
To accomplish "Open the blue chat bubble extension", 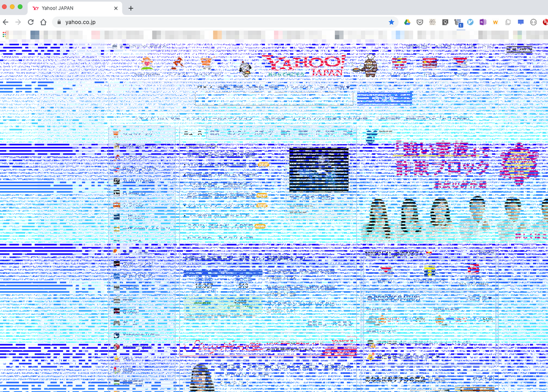I will pyautogui.click(x=521, y=22).
